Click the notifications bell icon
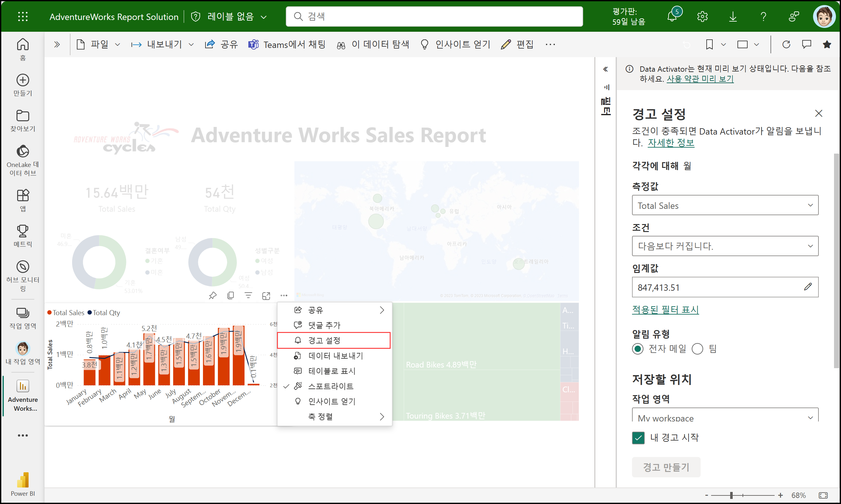 coord(672,16)
